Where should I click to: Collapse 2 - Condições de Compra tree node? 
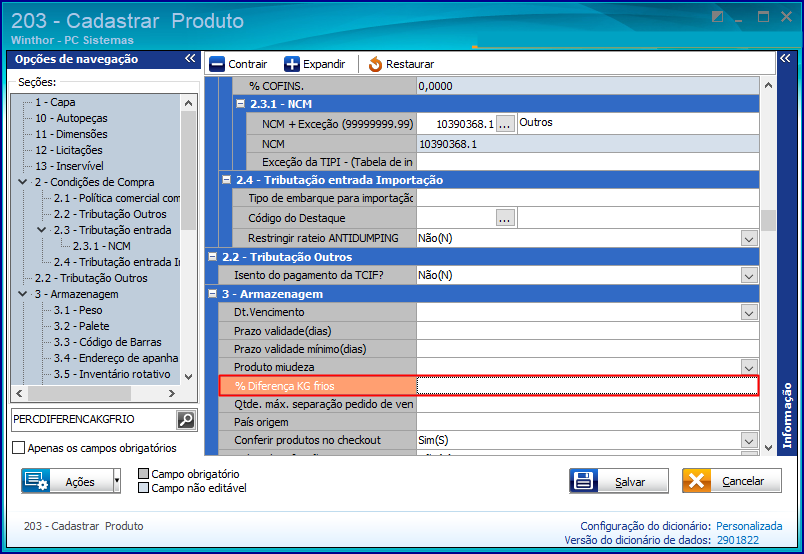23,182
